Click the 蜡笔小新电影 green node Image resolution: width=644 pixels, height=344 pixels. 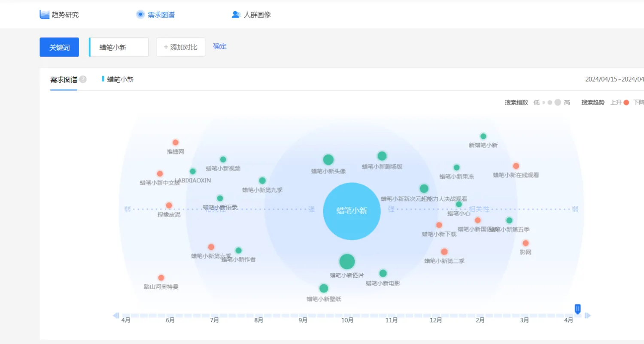click(383, 273)
